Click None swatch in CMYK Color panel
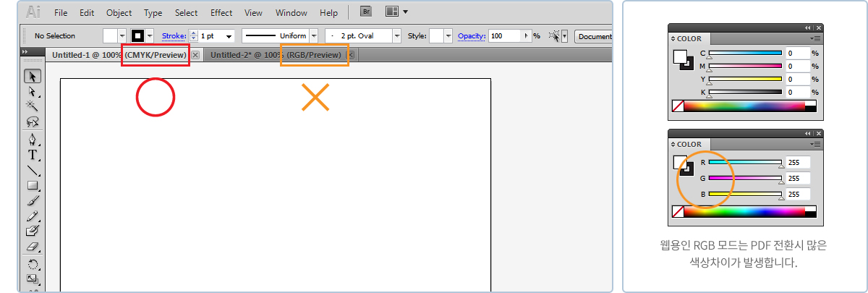868x293 pixels. [678, 106]
